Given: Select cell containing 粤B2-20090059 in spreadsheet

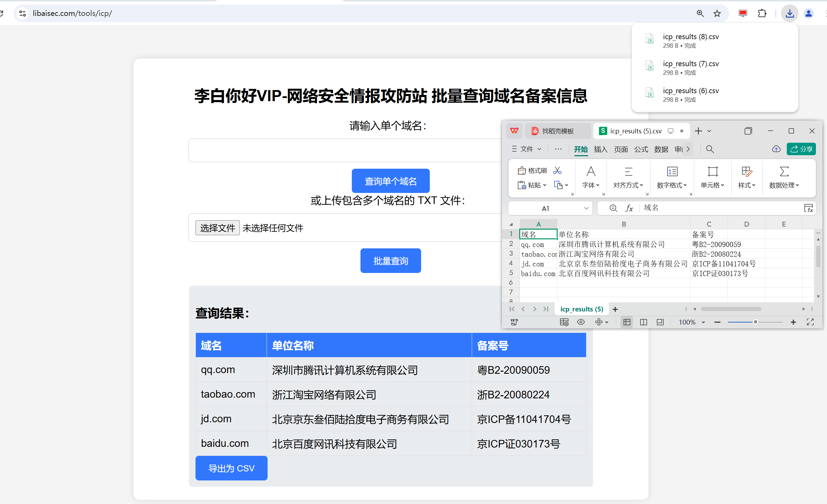Looking at the screenshot, I should coord(709,244).
